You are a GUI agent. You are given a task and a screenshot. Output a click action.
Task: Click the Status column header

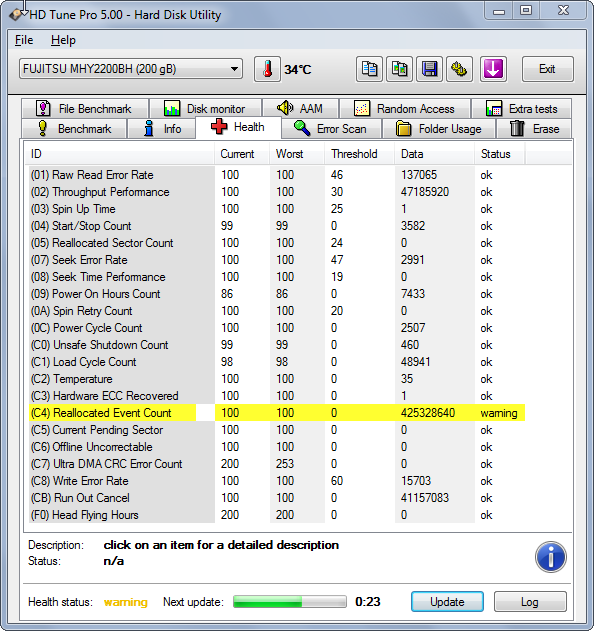click(x=499, y=154)
